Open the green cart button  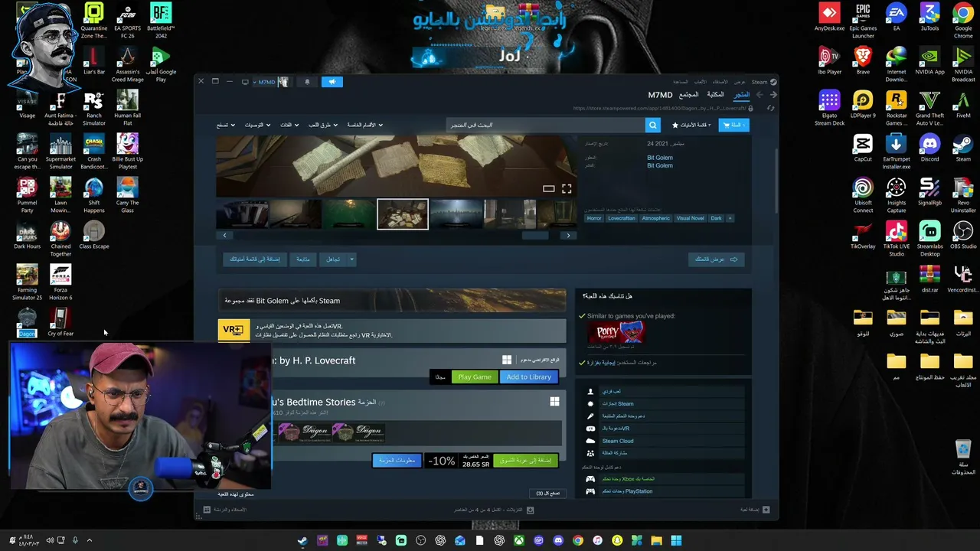733,125
